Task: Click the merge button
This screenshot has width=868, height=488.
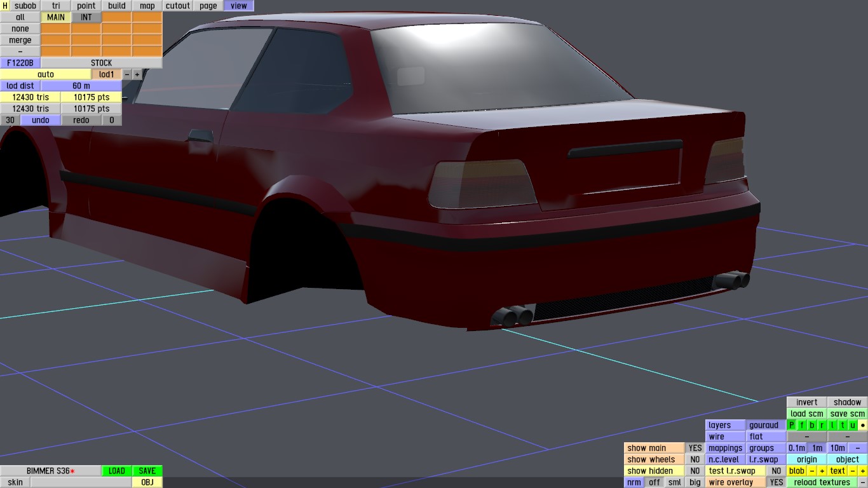Action: click(x=20, y=40)
